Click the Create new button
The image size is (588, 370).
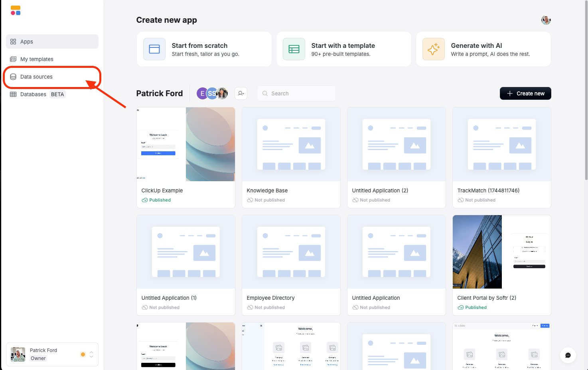[525, 93]
